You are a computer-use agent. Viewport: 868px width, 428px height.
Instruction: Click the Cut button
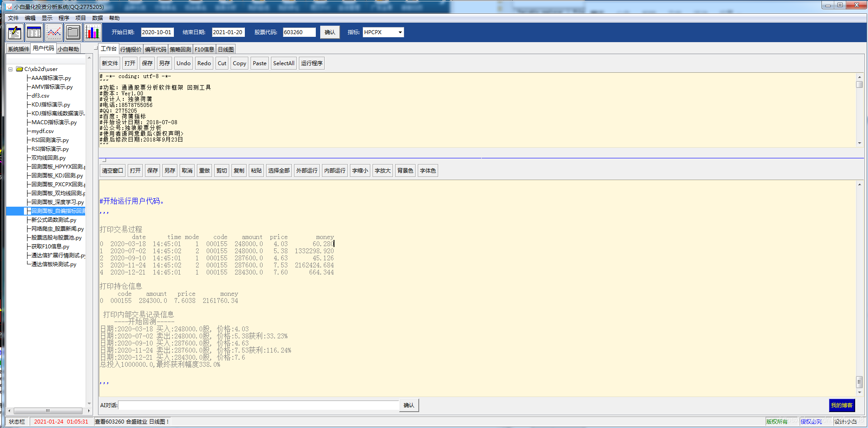point(222,63)
